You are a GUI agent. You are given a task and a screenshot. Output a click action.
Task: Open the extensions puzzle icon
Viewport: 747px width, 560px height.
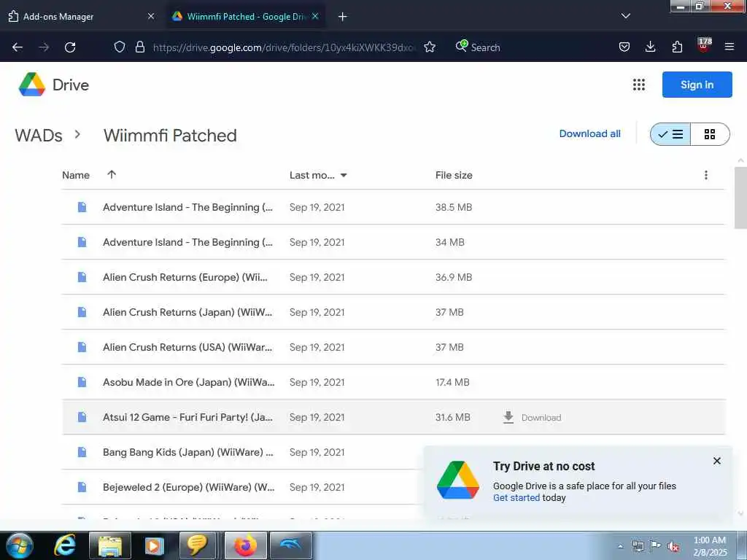[677, 47]
